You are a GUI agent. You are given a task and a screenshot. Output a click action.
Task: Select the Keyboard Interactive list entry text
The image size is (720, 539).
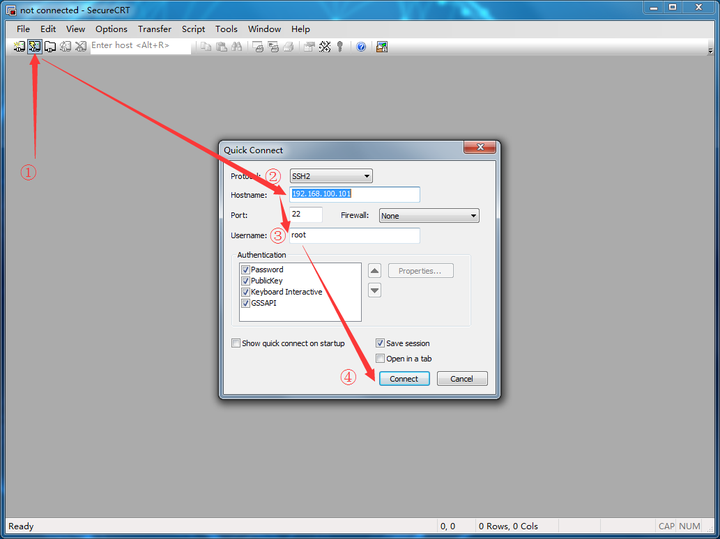point(287,292)
